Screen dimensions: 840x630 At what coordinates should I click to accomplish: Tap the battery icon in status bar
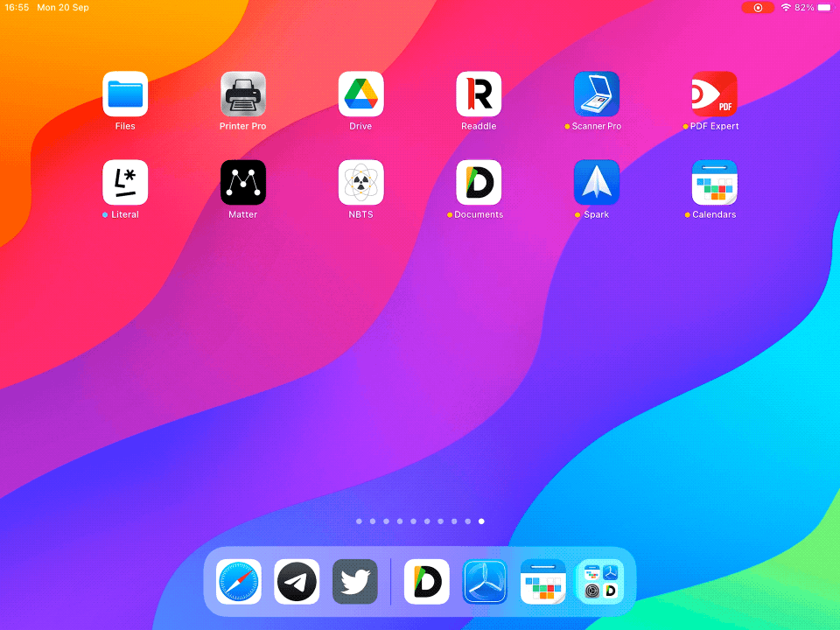(825, 8)
